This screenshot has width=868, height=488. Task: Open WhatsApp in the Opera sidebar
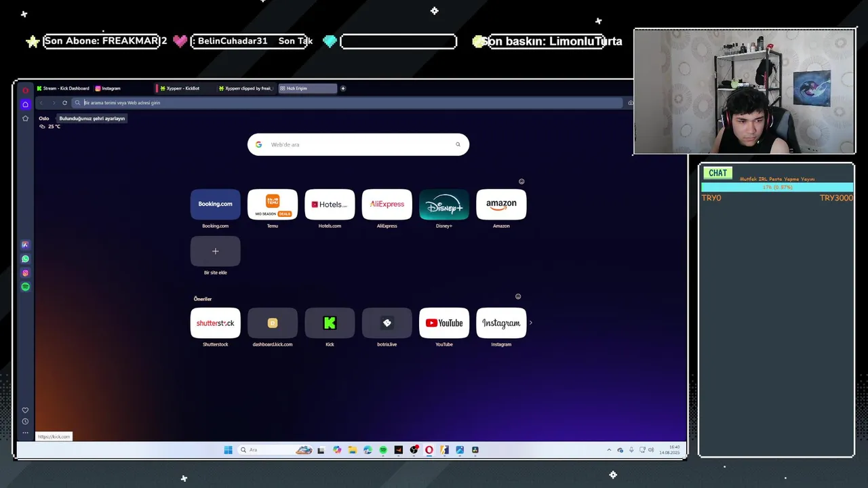click(25, 259)
